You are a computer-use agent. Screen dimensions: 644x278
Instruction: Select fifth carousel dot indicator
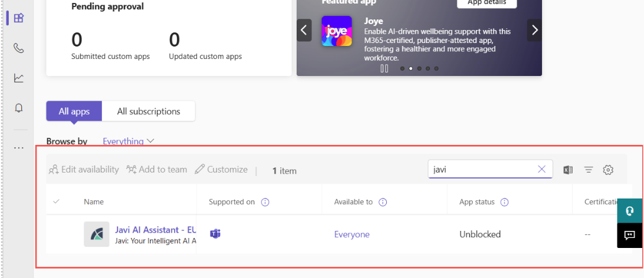436,68
